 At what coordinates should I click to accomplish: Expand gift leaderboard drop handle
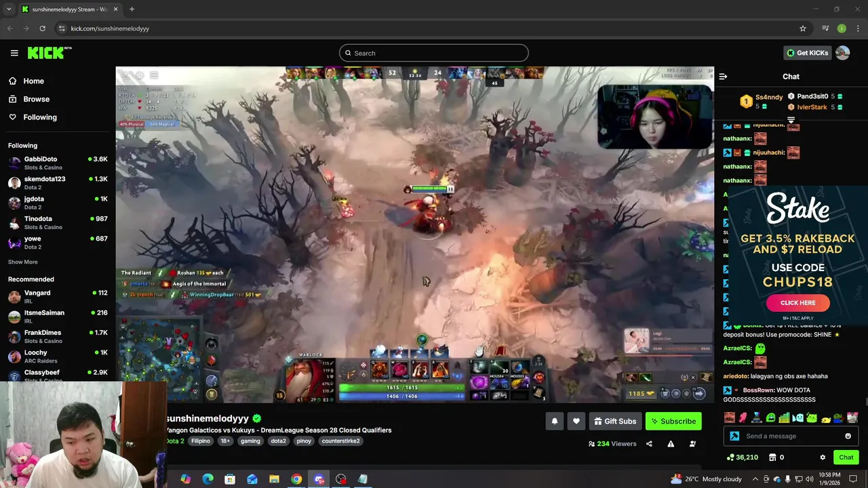pos(791,120)
